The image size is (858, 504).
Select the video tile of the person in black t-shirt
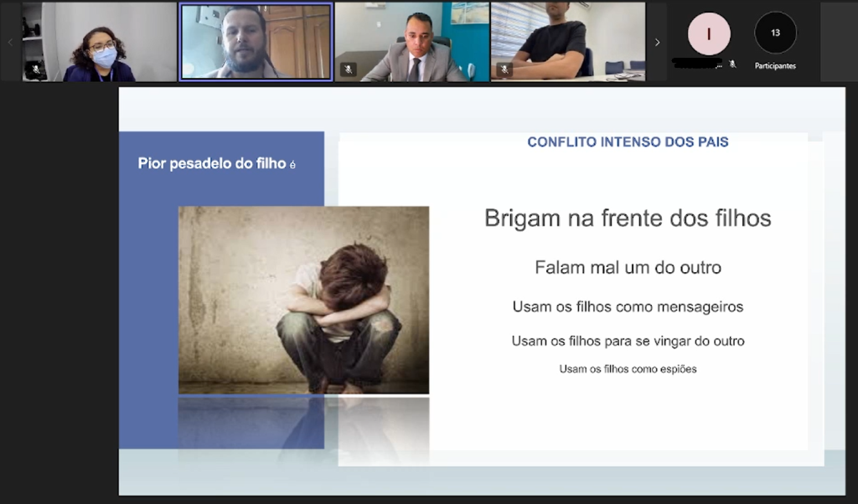pyautogui.click(x=567, y=42)
